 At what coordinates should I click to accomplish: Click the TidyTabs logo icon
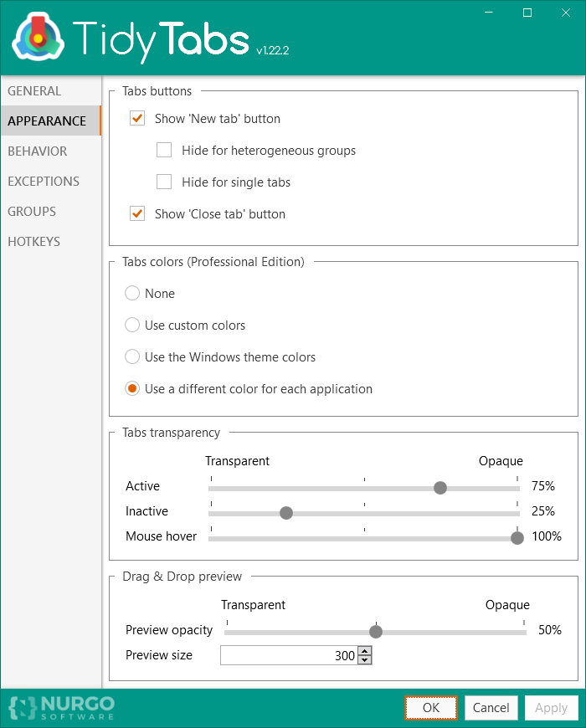[38, 37]
